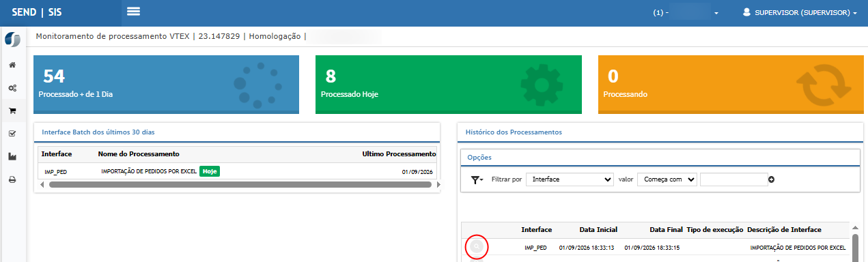Viewport: 868px width, 262px height.
Task: Open the filter funnel options menu
Action: (x=477, y=179)
